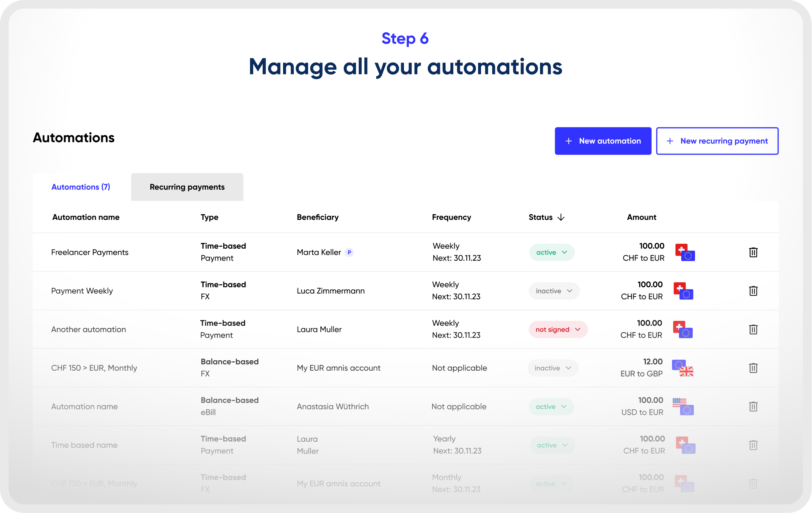Remove Another automation via trash icon
This screenshot has width=812, height=513.
[753, 329]
